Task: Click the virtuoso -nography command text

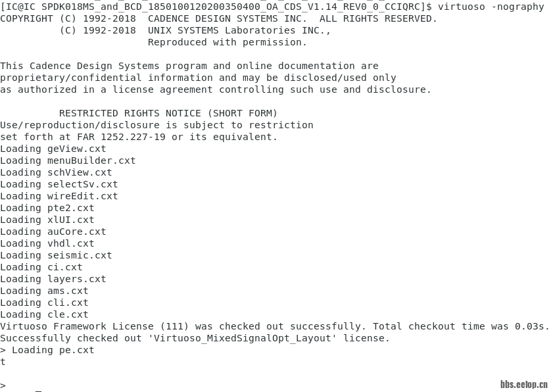Action: (x=491, y=7)
